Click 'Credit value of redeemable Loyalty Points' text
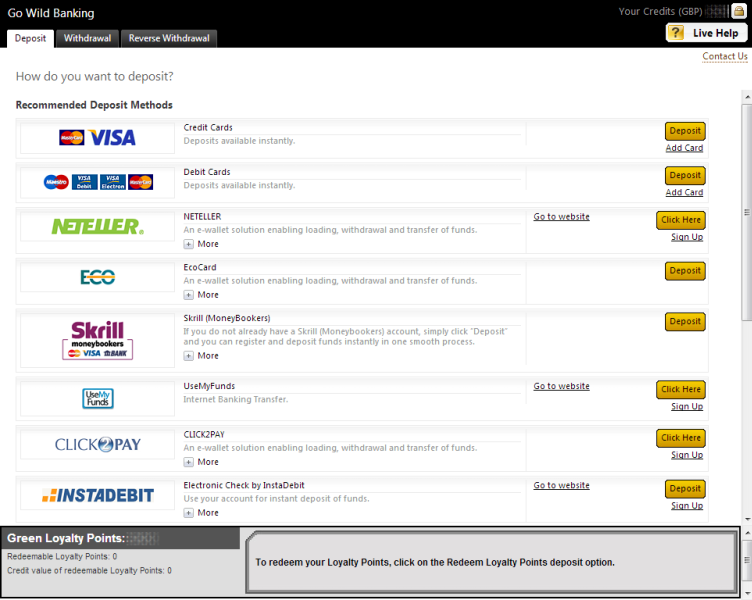The image size is (752, 600). coord(89,571)
